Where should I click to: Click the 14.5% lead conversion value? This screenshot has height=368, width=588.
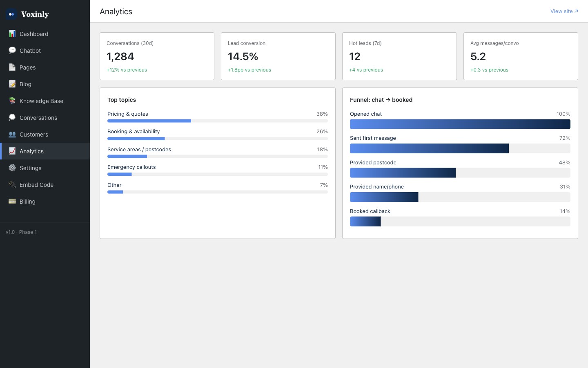243,56
